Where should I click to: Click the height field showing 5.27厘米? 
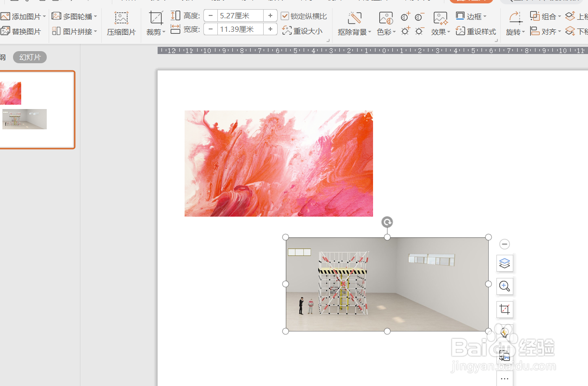pos(240,16)
